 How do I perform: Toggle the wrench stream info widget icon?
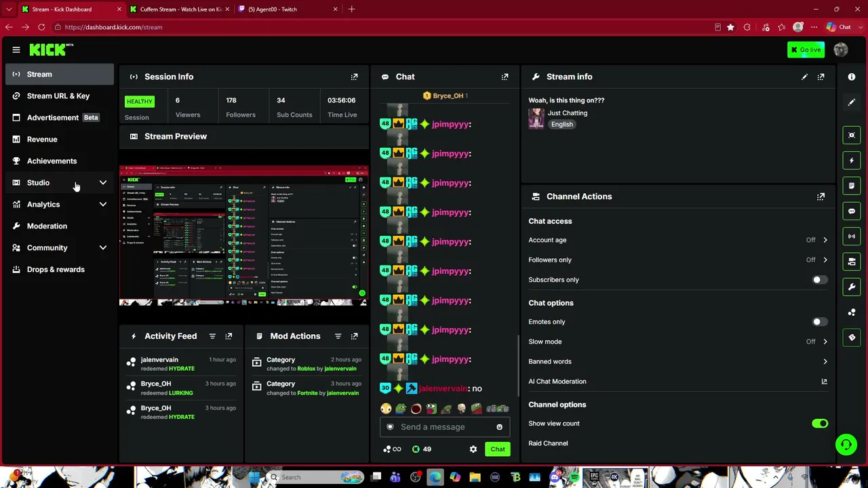coord(852,287)
